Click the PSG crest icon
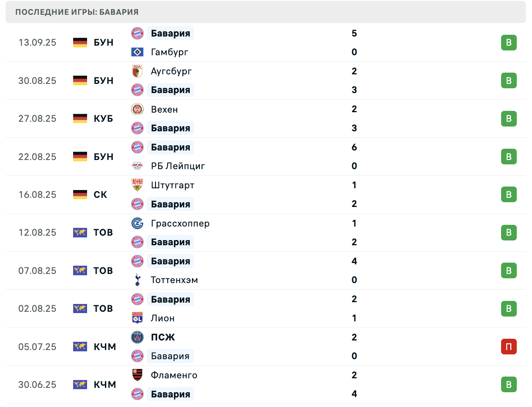This screenshot has height=407, width=532. point(138,337)
